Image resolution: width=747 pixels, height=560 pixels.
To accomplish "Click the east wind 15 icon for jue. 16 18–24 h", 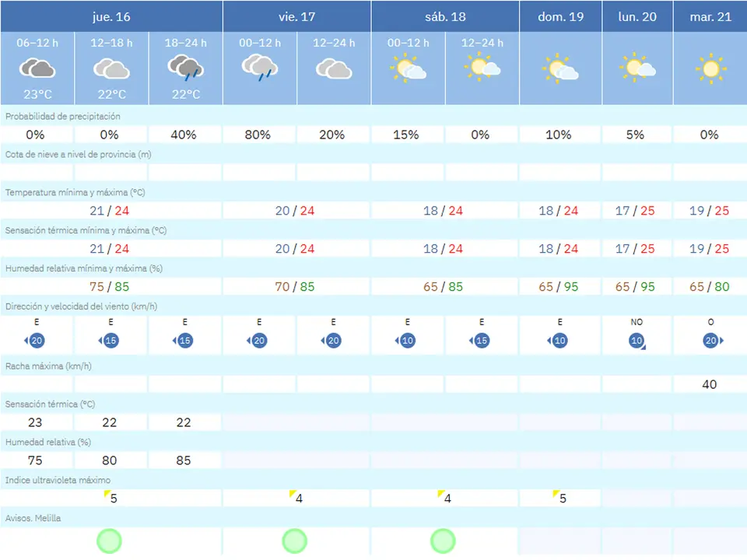I will coord(184,341).
